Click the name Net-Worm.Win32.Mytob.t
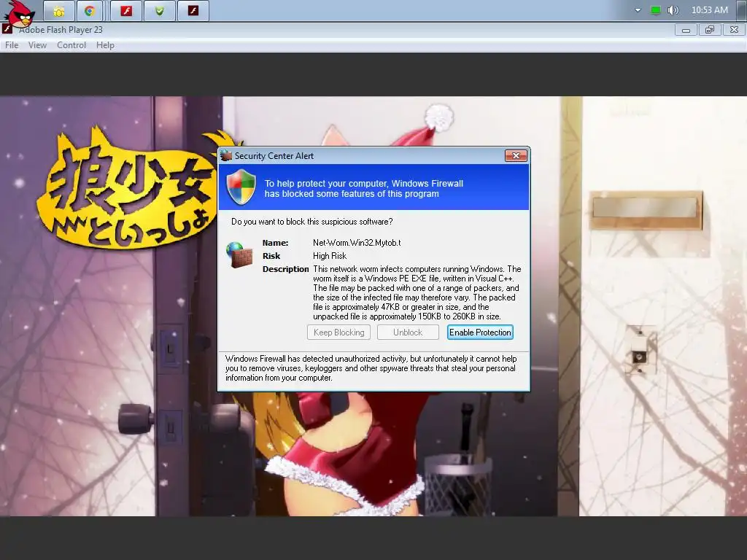Viewport: 747px width, 560px height. tap(357, 243)
